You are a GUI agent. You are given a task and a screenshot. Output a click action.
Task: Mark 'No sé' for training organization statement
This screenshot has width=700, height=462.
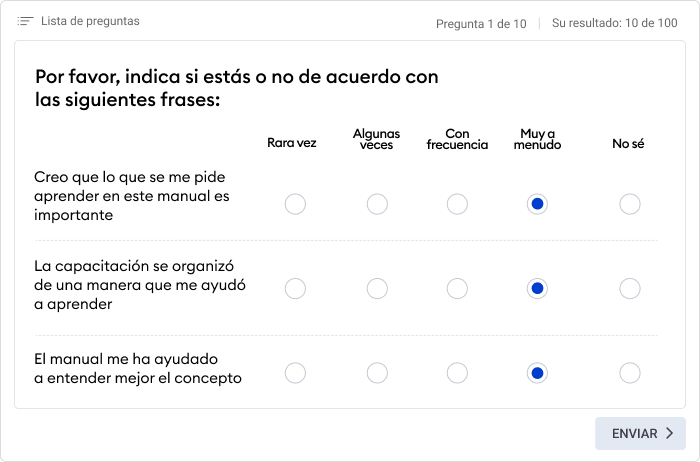coord(629,289)
